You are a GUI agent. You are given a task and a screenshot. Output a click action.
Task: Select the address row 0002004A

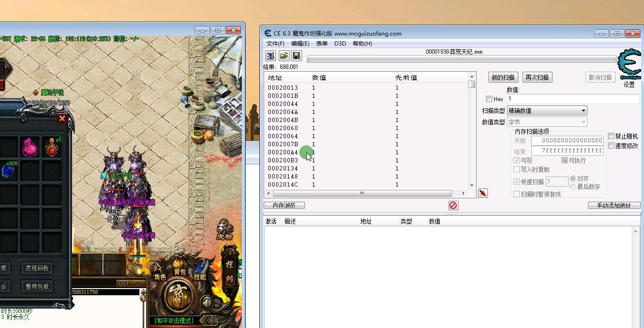[366, 112]
